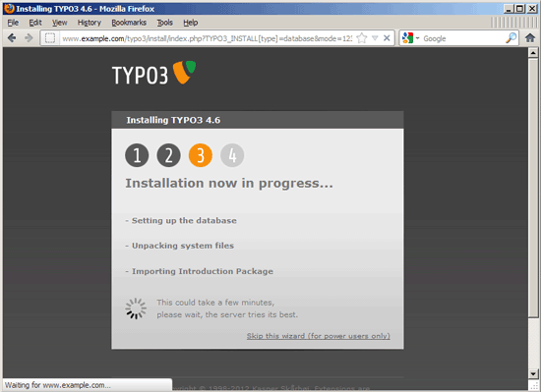541x392 pixels.
Task: Bookmark this page with the star icon
Action: tap(362, 38)
